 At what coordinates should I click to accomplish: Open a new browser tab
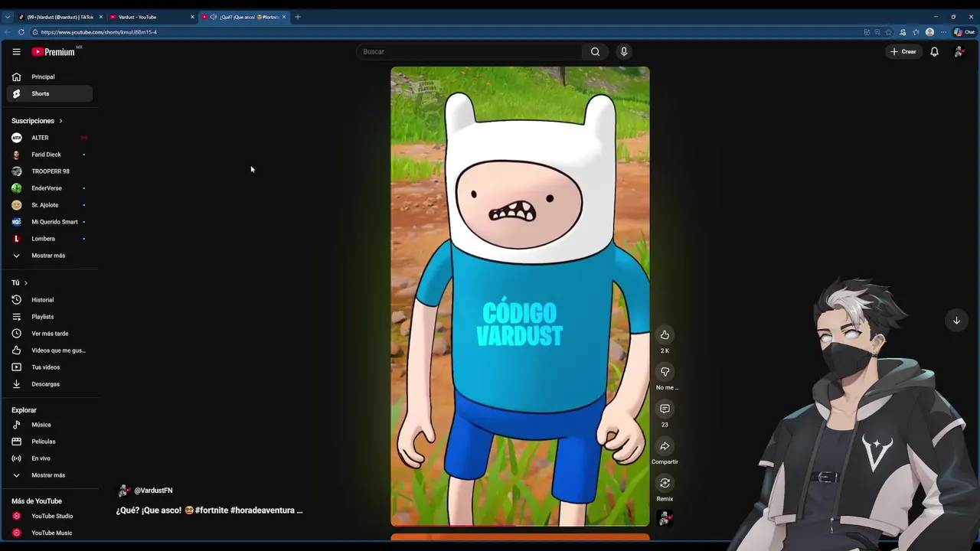[298, 17]
